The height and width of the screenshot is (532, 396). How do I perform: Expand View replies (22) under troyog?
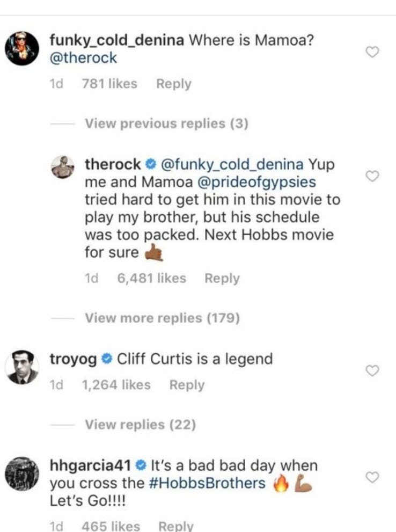pyautogui.click(x=140, y=425)
